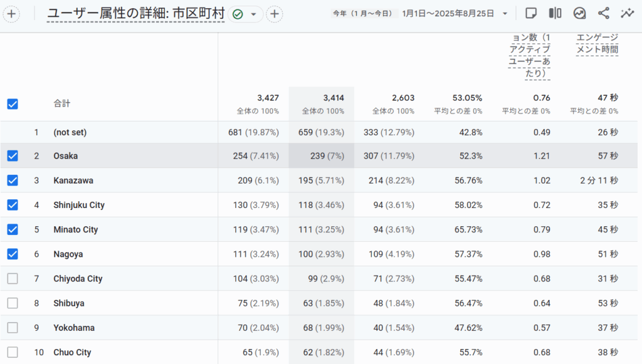The height and width of the screenshot is (364, 642).
Task: Click the edit comparisons columns icon
Action: pyautogui.click(x=555, y=13)
